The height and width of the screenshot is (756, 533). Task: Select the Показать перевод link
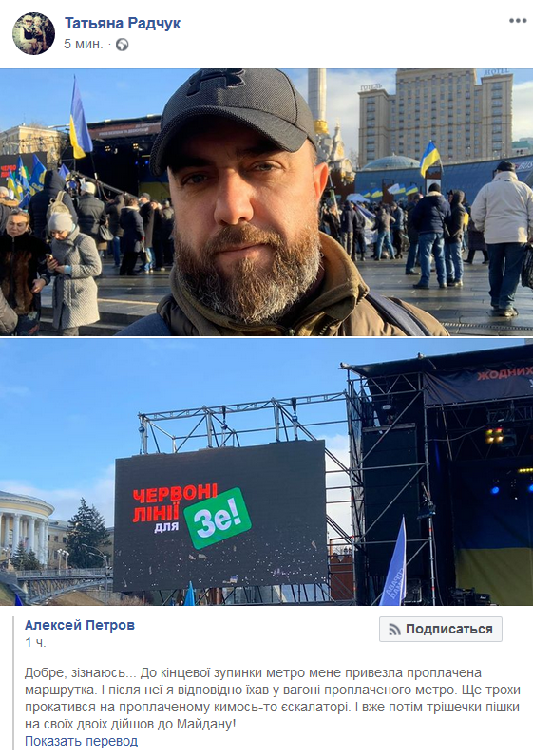[81, 741]
